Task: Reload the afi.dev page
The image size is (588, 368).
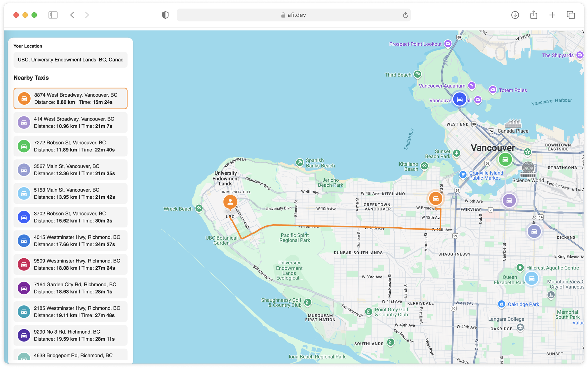Action: pyautogui.click(x=405, y=15)
